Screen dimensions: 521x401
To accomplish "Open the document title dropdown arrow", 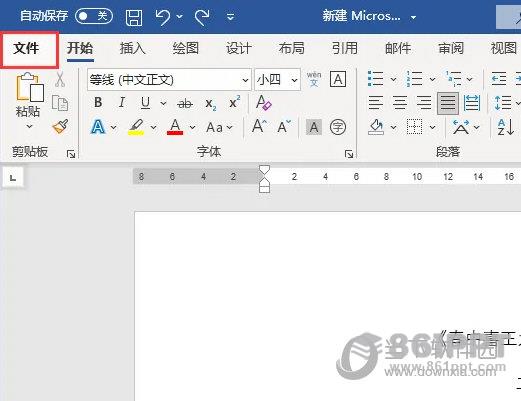I will tap(413, 17).
